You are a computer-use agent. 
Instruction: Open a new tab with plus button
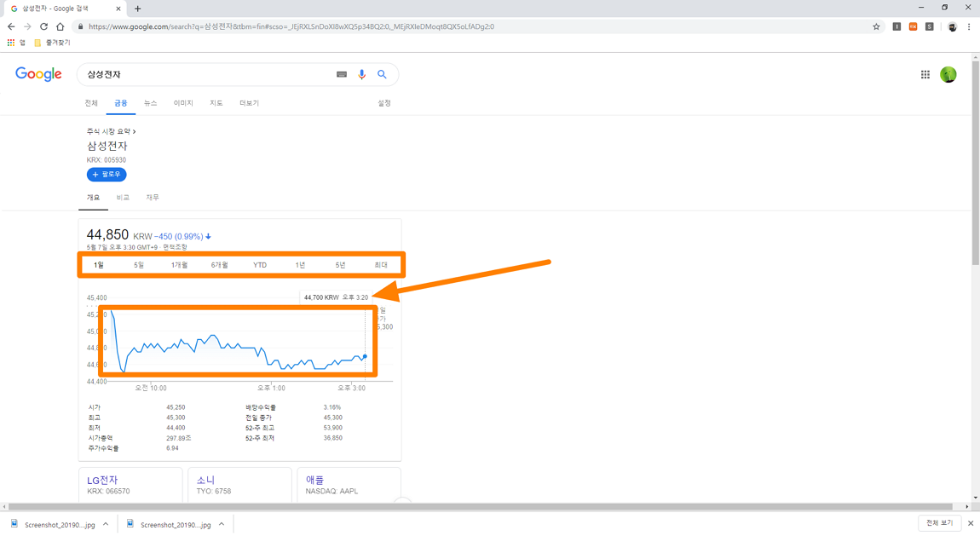137,9
